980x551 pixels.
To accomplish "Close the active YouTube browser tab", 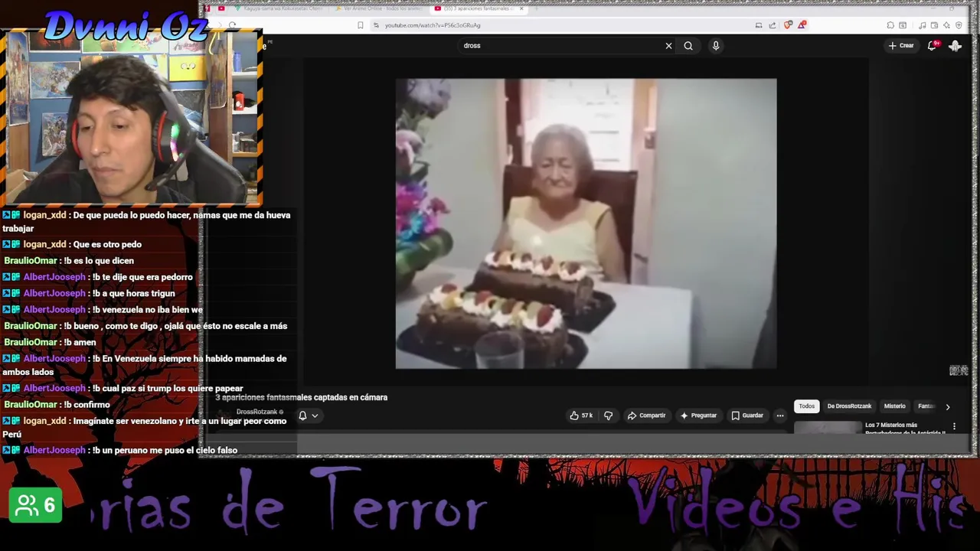I will point(521,8).
